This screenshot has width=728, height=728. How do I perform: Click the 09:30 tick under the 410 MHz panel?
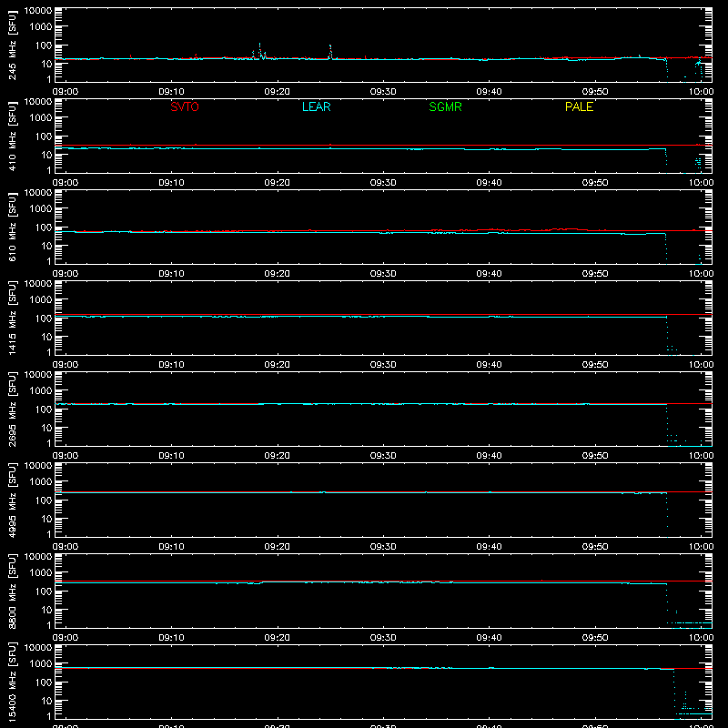(x=383, y=183)
